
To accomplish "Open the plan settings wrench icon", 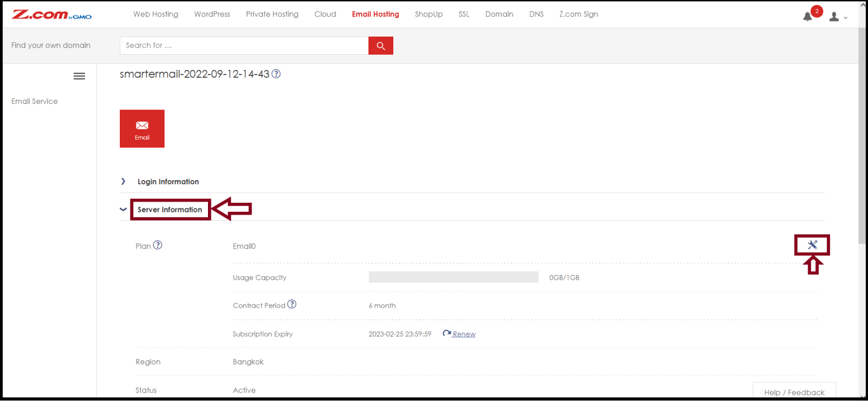I will (813, 245).
